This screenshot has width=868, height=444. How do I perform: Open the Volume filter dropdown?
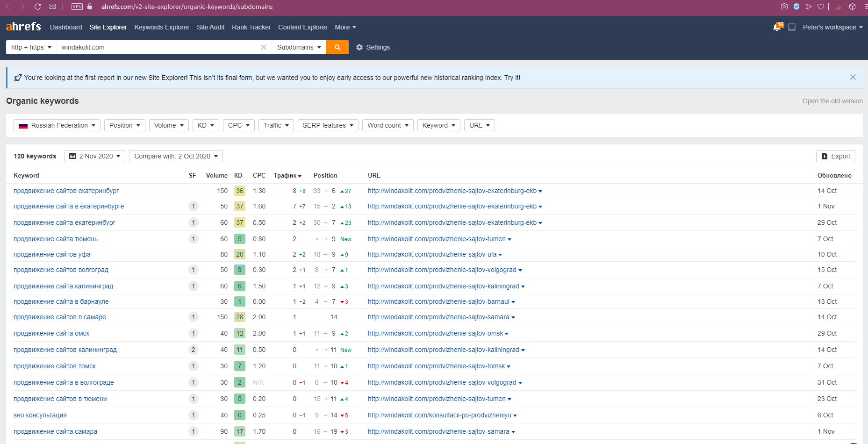coord(169,125)
